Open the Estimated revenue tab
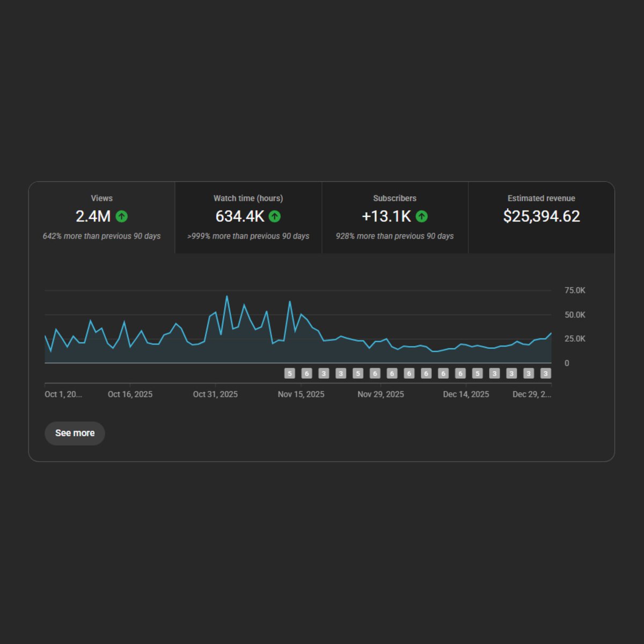The image size is (644, 644). (541, 217)
